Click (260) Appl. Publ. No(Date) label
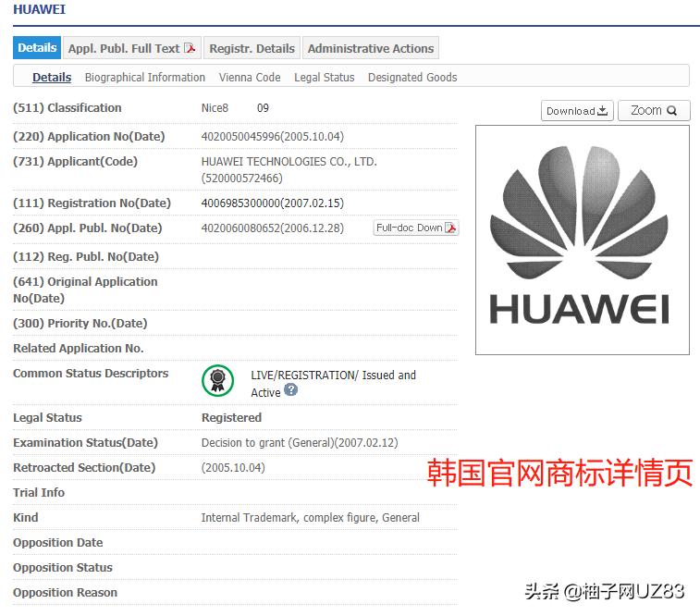This screenshot has width=700, height=616. tap(88, 228)
